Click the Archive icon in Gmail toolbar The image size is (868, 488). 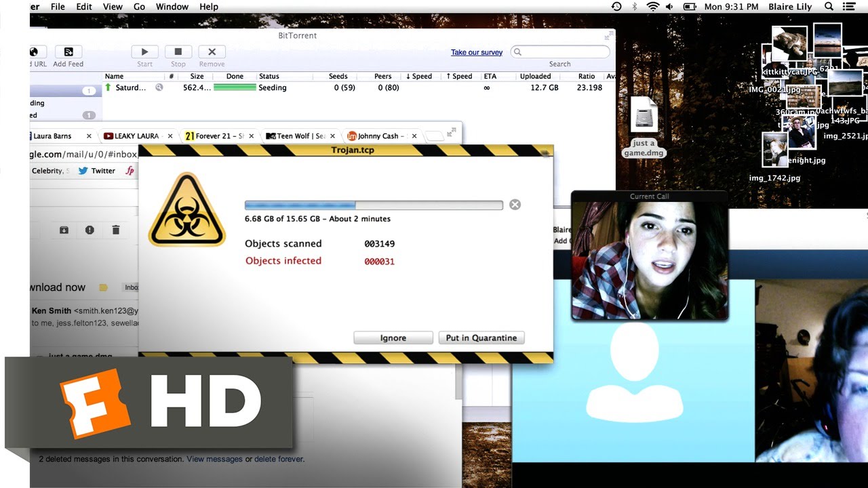coord(64,230)
